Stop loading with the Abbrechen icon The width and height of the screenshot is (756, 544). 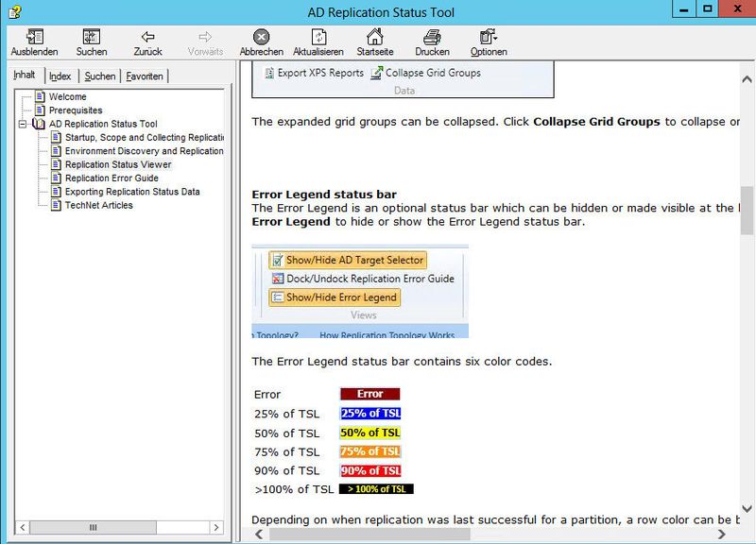[262, 38]
